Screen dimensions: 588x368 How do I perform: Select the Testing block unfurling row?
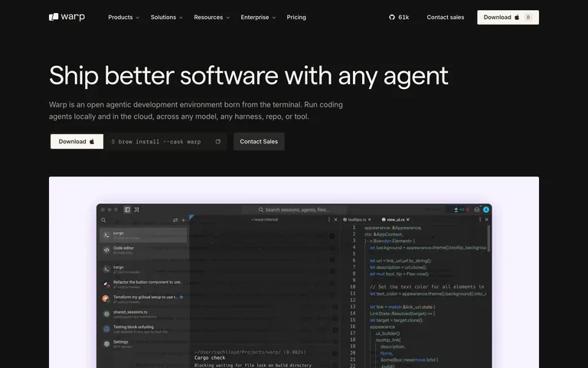(x=144, y=329)
